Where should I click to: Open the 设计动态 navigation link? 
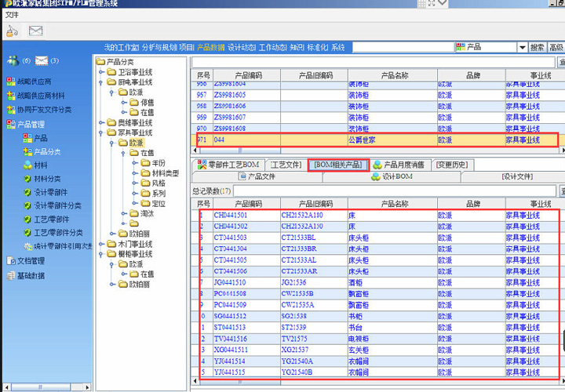point(242,48)
